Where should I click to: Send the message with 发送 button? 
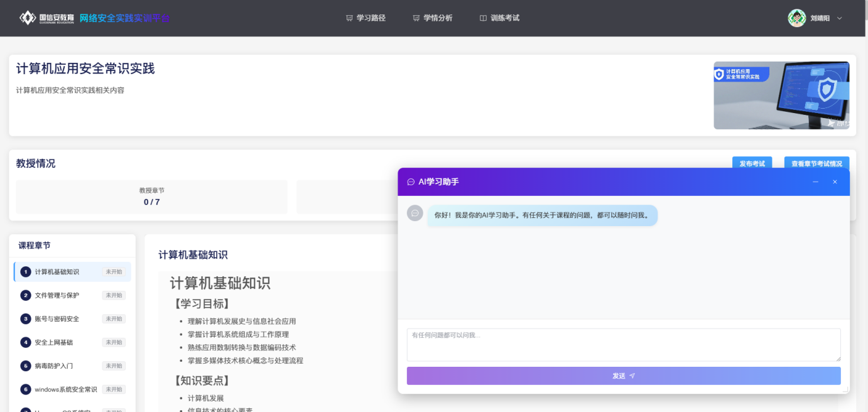[623, 376]
